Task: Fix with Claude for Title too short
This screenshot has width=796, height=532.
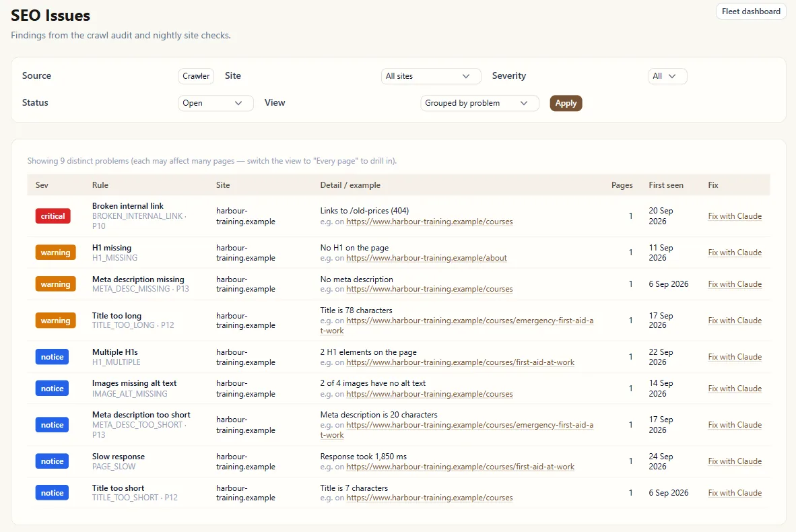Action: (735, 492)
